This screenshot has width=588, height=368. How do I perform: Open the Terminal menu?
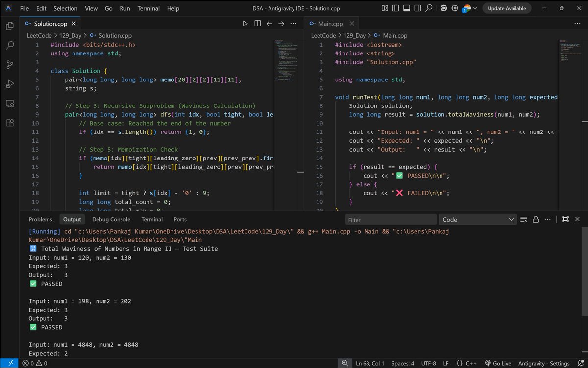click(x=148, y=8)
